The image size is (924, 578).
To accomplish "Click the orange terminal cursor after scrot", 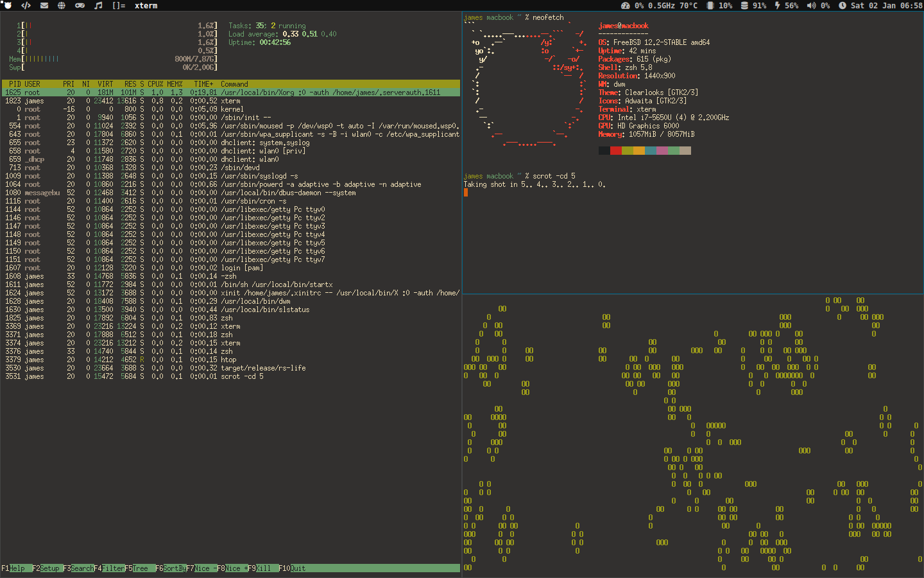I will coord(466,193).
